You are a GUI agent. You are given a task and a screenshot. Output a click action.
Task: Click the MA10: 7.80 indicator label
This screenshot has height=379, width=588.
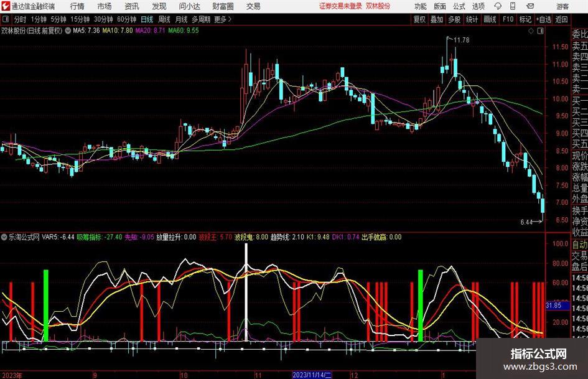[118, 30]
